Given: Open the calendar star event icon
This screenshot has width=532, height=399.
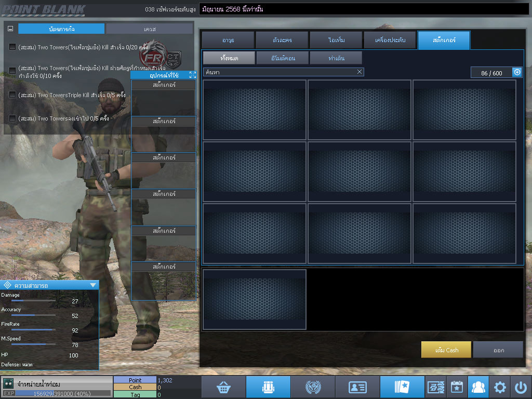Looking at the screenshot, I should point(457,387).
